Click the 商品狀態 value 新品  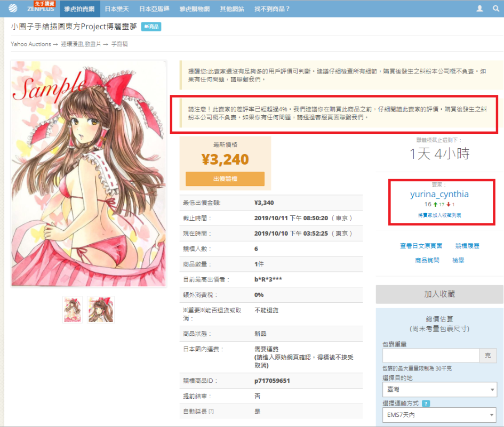coord(260,334)
